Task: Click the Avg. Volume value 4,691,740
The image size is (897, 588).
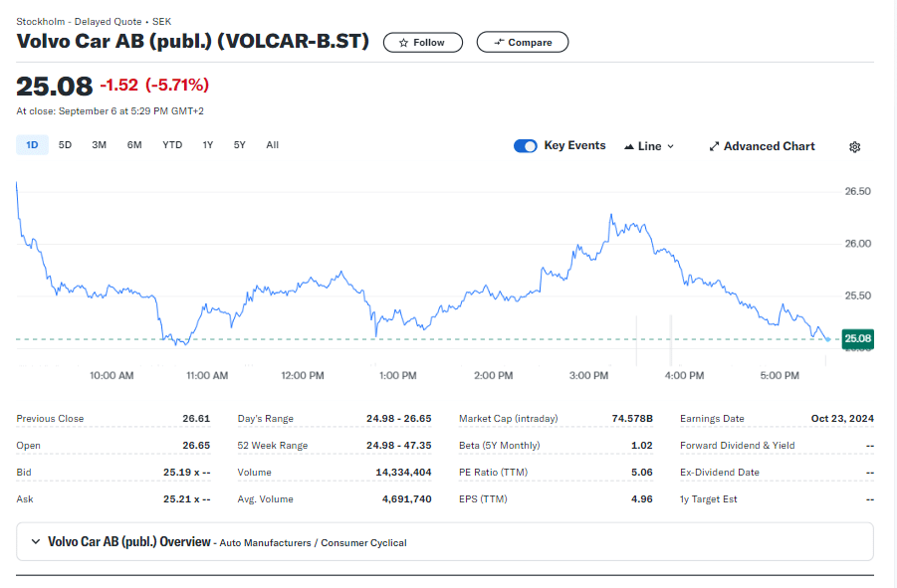Action: [407, 498]
